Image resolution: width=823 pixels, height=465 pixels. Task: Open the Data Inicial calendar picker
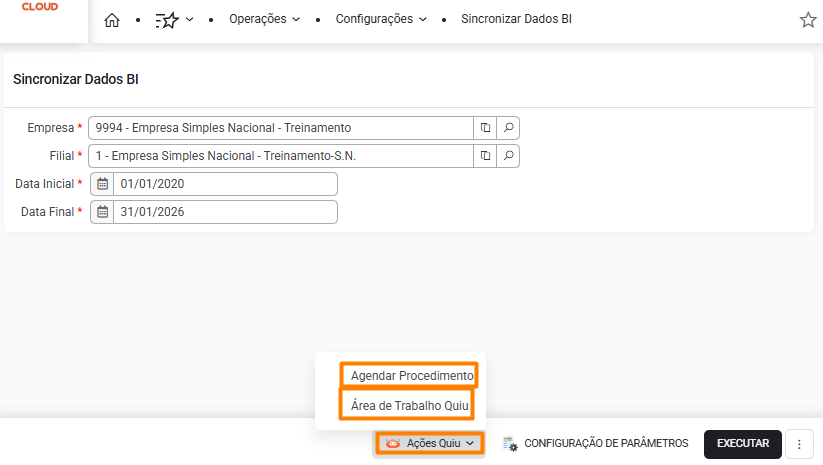click(102, 184)
